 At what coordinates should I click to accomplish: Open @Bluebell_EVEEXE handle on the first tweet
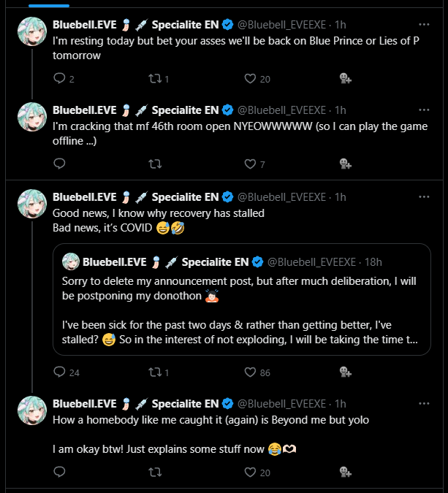pos(281,25)
